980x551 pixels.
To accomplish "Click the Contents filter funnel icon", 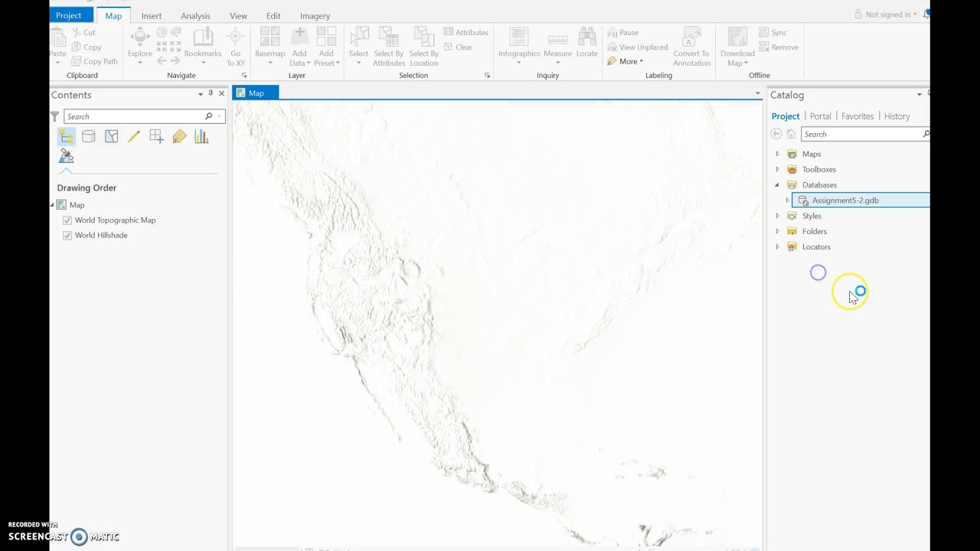I will 54,116.
